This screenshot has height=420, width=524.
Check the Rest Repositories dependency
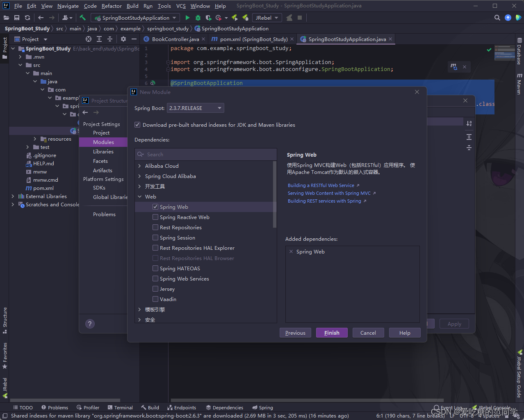[155, 227]
